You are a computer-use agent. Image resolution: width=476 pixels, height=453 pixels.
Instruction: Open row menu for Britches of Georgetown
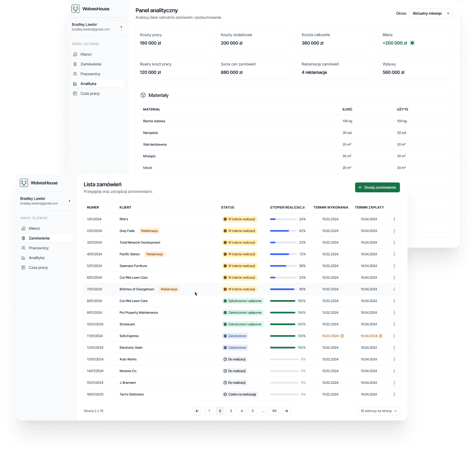(394, 289)
